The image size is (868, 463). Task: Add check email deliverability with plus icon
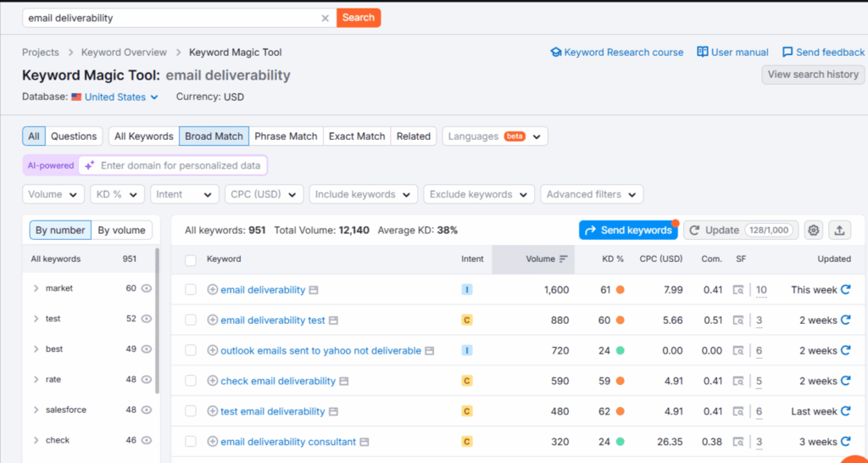(212, 381)
